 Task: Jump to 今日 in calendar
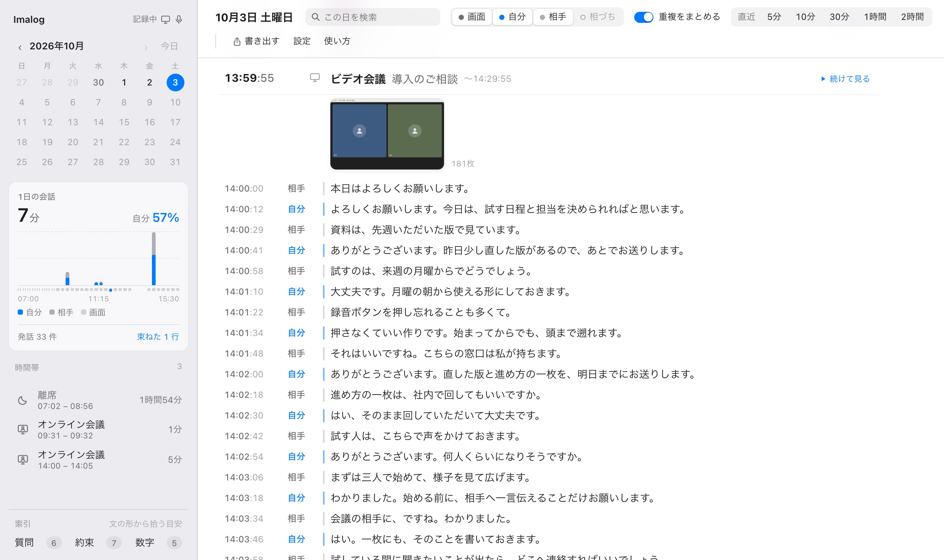coord(169,46)
